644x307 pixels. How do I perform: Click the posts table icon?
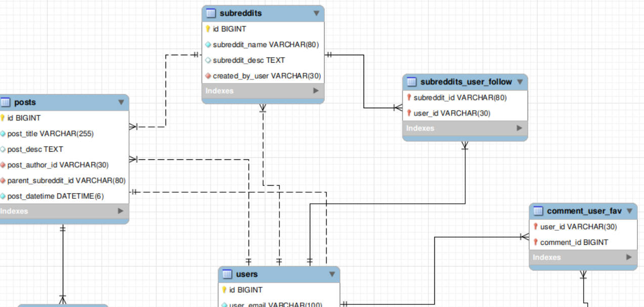pos(6,102)
